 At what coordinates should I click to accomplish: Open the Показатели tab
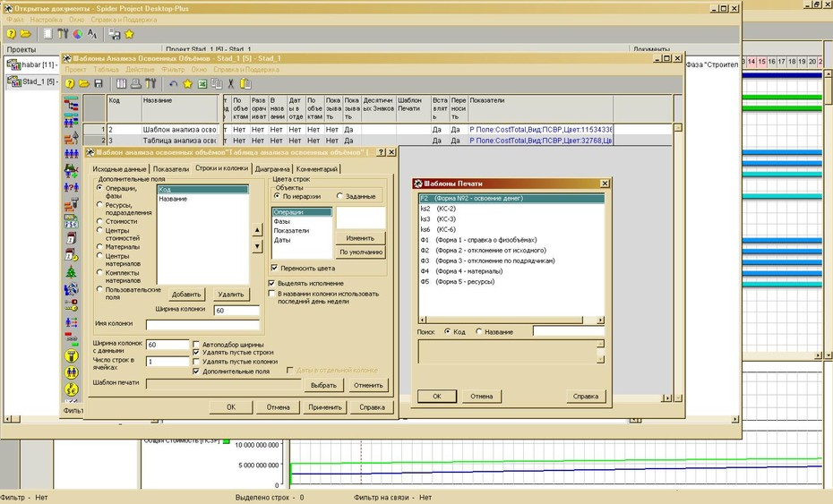click(170, 169)
